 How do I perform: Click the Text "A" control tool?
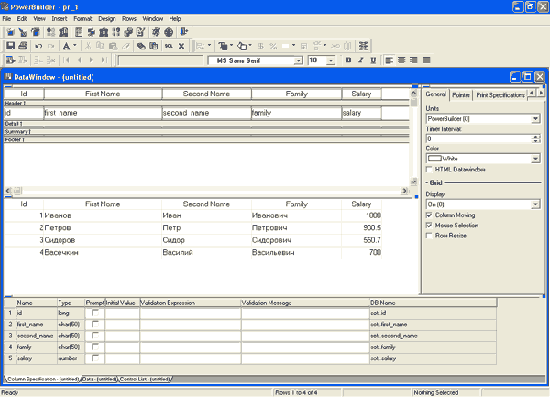coord(66,46)
